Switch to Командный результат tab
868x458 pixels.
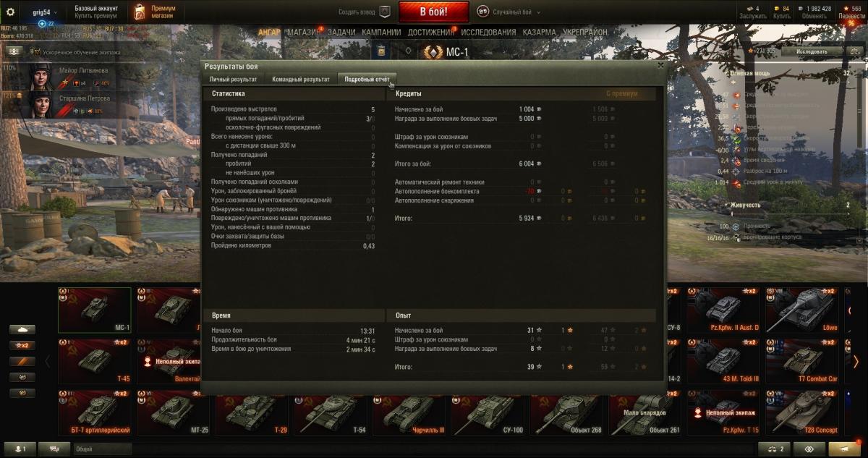click(x=301, y=79)
